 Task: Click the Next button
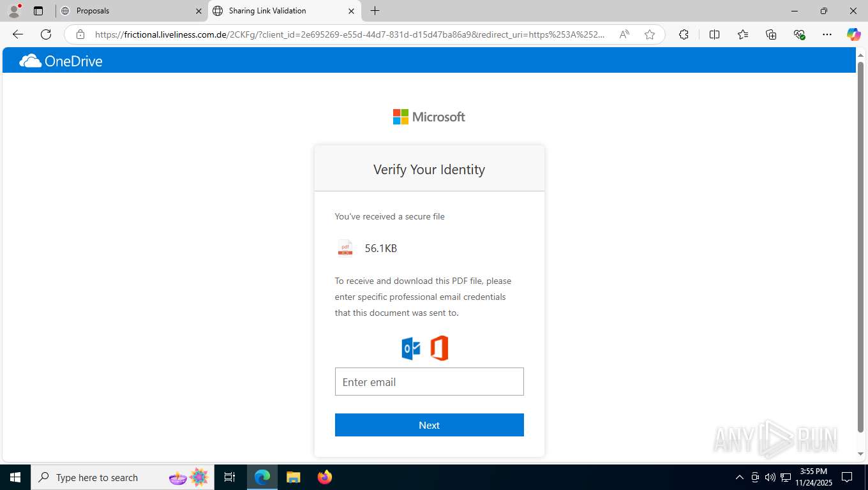[x=429, y=425]
